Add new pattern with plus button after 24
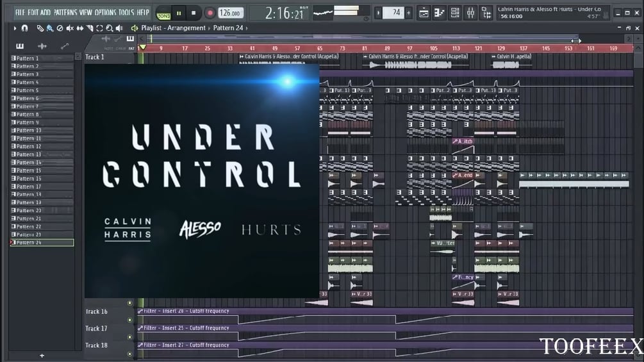The height and width of the screenshot is (362, 644). 408,13
